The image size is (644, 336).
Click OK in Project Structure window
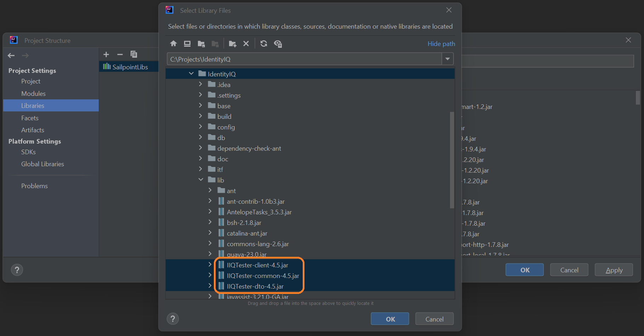[x=525, y=270]
